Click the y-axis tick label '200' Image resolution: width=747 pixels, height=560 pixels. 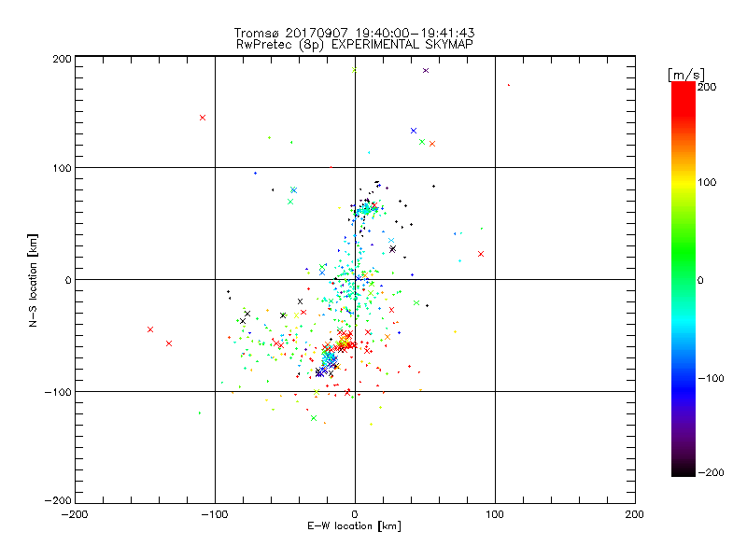[x=62, y=59]
